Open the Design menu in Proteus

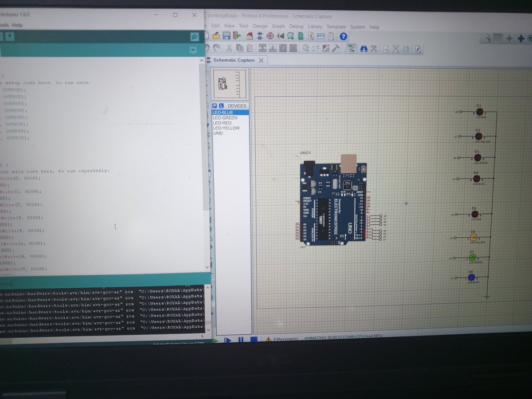(260, 26)
